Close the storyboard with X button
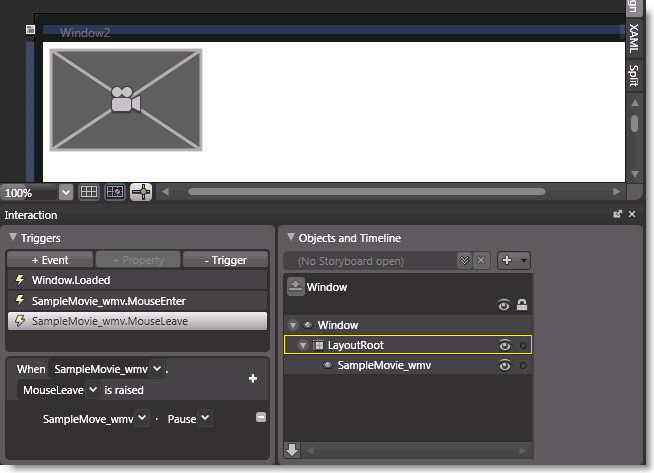This screenshot has width=654, height=473. coord(481,261)
